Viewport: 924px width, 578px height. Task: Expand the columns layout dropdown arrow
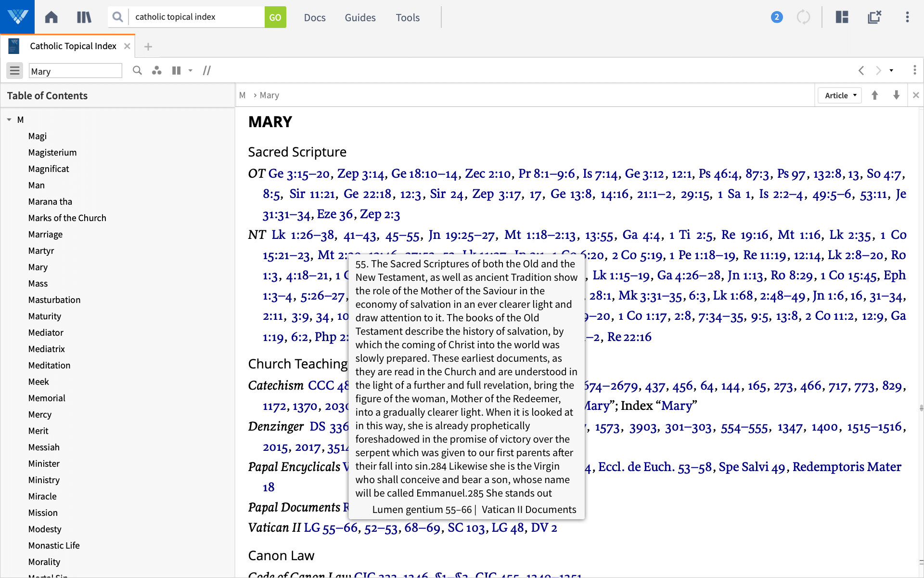pos(191,71)
